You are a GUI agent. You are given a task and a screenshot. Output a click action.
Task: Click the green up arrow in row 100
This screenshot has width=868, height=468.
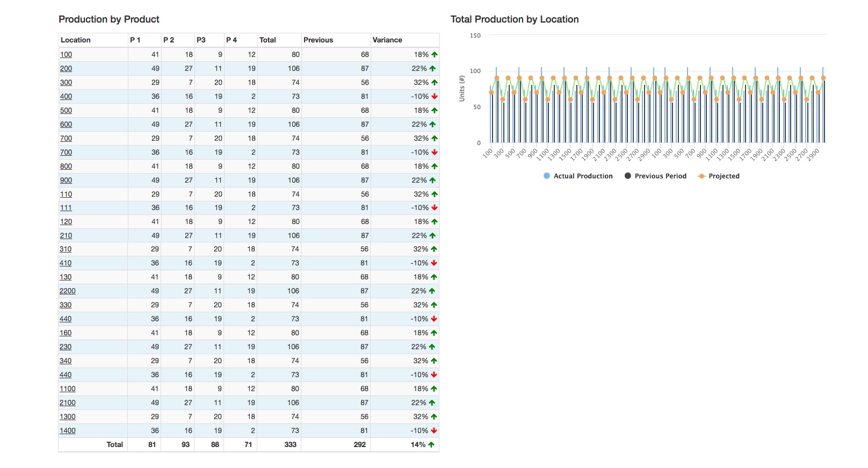click(435, 54)
